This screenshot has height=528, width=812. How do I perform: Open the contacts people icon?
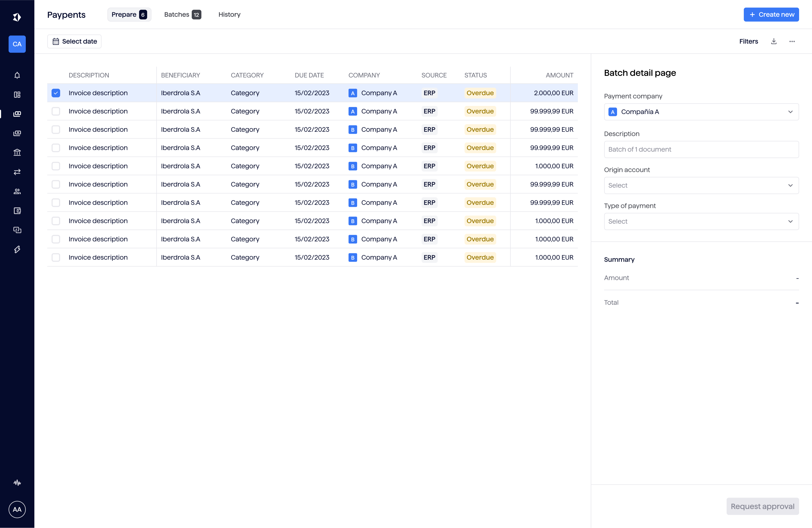[x=17, y=191]
